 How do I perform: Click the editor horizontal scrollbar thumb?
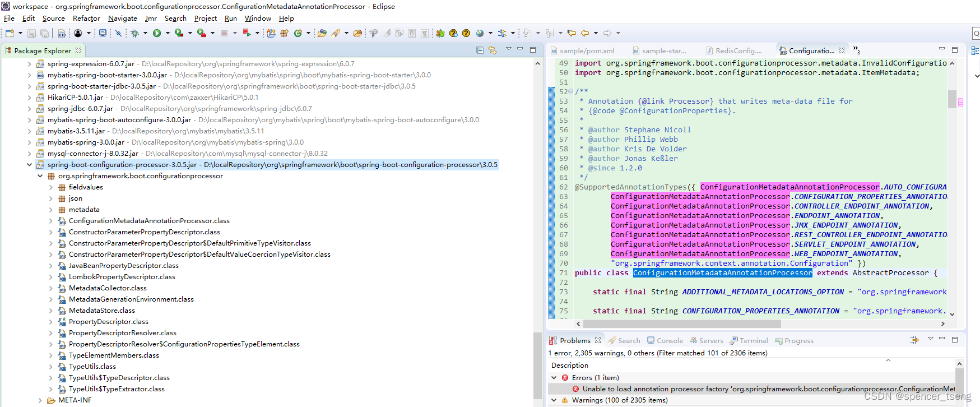[681, 324]
